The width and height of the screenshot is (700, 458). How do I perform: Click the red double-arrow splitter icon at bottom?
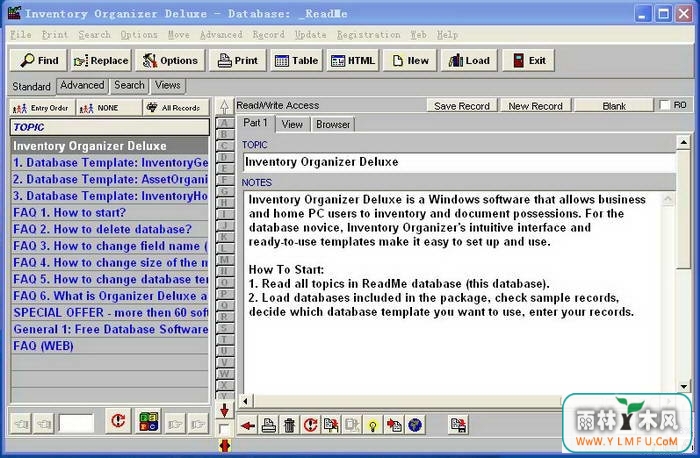(225, 446)
